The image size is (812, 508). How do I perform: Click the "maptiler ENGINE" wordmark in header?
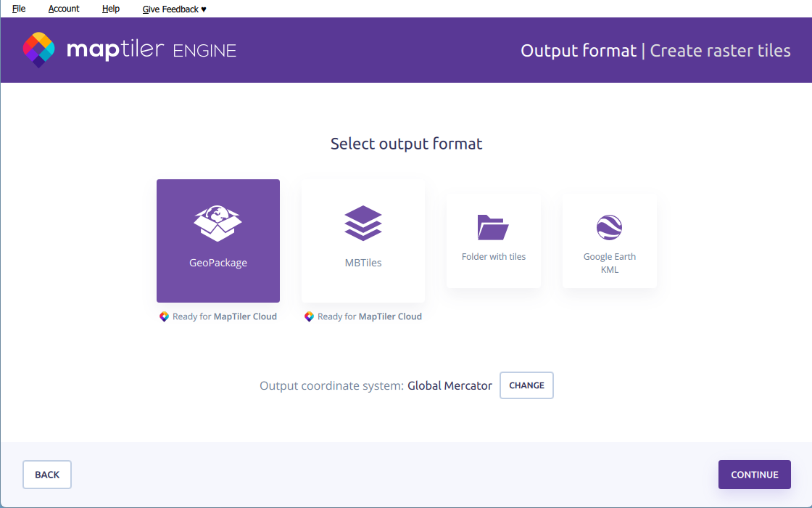coord(151,50)
